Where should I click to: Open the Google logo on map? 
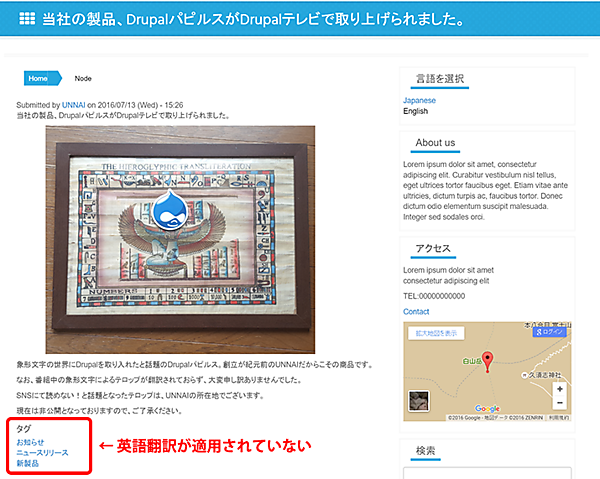[x=487, y=408]
